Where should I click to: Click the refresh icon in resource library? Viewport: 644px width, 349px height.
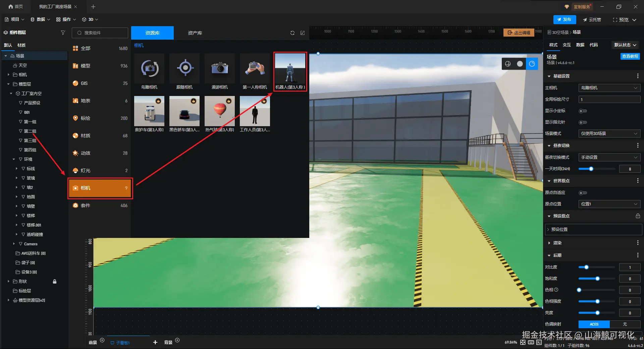point(292,33)
